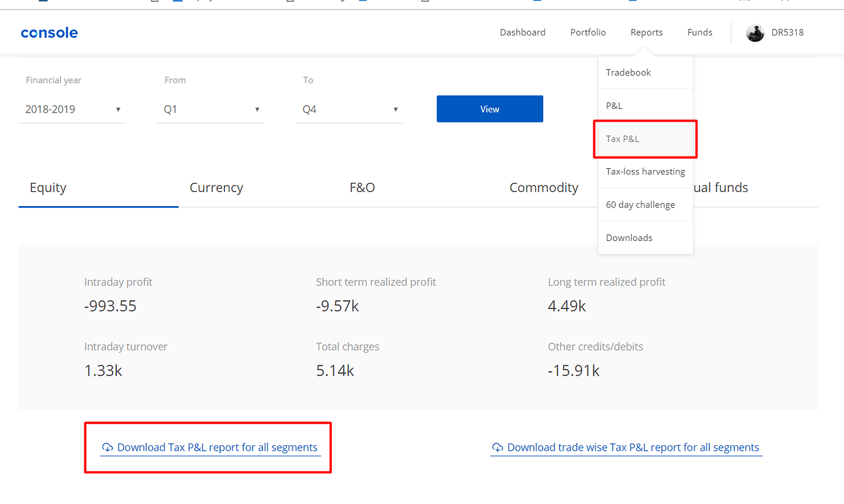Select the 60 day challenge option
Screen dimensions: 844x504
[x=640, y=204]
